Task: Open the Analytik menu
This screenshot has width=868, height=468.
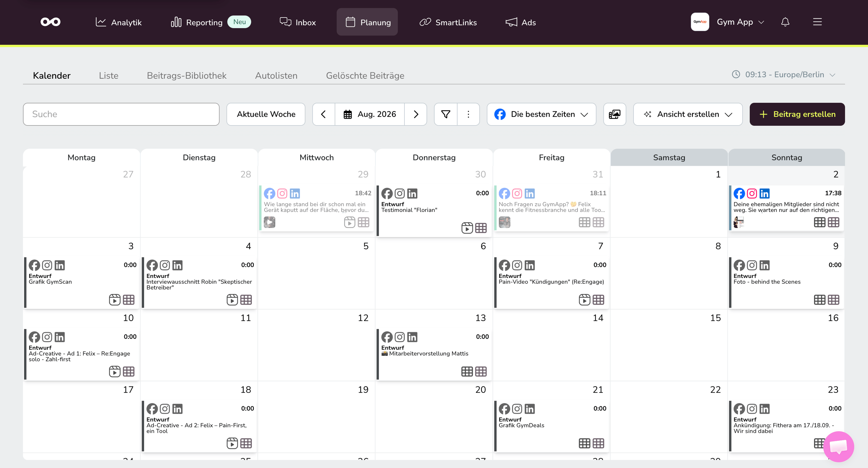Action: (119, 22)
